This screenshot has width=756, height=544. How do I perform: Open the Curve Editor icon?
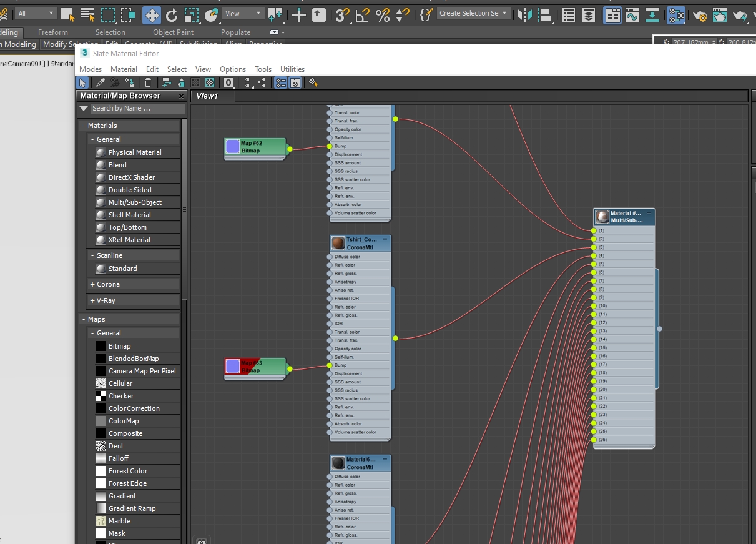631,14
